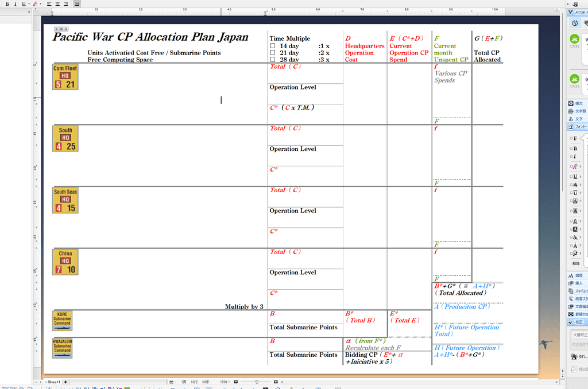Select right text alignment
This screenshot has height=389, width=588.
pos(66,3)
